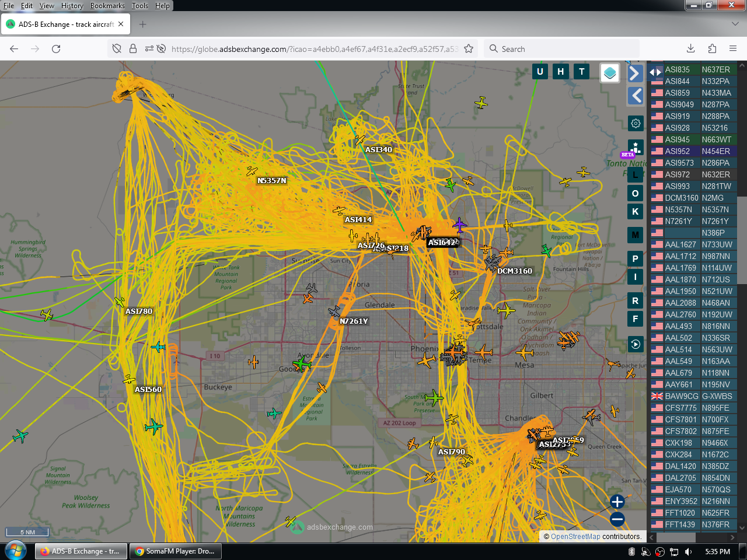Click the ASI414 label on map

pyautogui.click(x=358, y=220)
